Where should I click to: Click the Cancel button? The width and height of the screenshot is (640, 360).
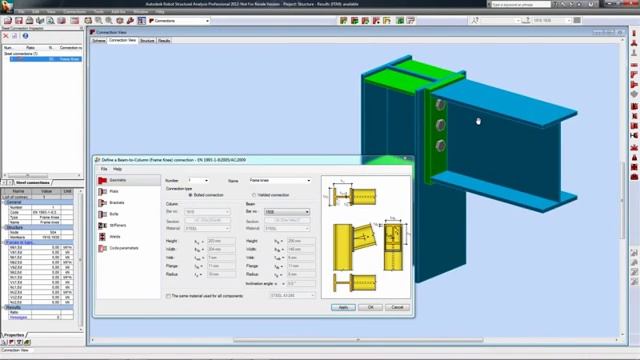[x=398, y=307]
